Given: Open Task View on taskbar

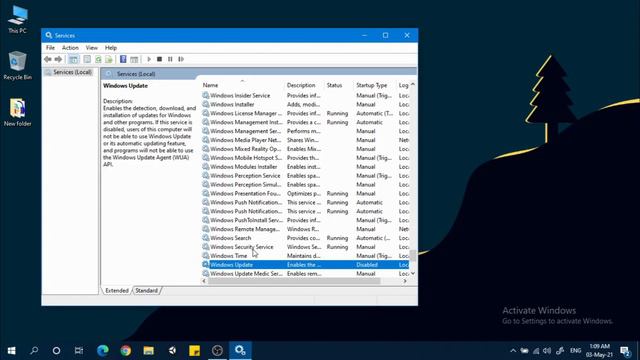Looking at the screenshot, I should [x=79, y=351].
